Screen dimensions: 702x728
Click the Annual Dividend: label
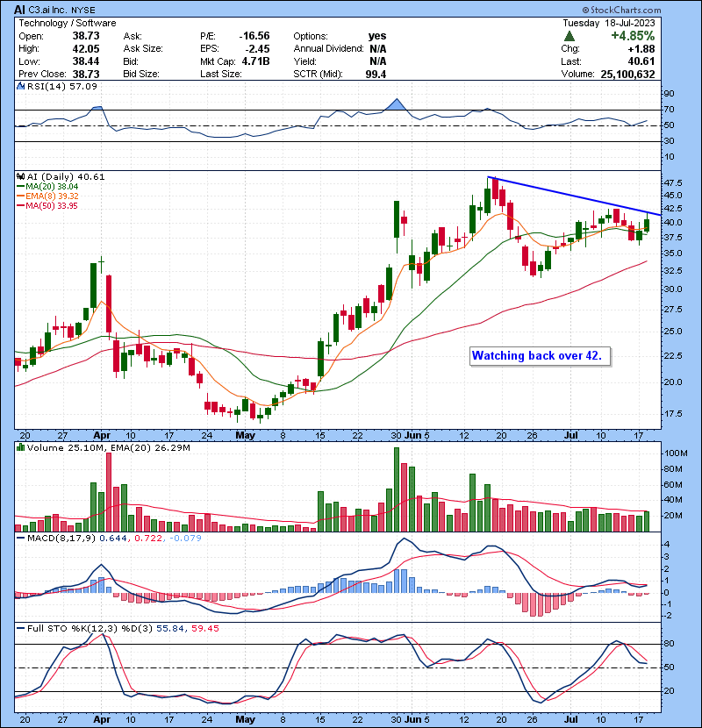[x=328, y=49]
